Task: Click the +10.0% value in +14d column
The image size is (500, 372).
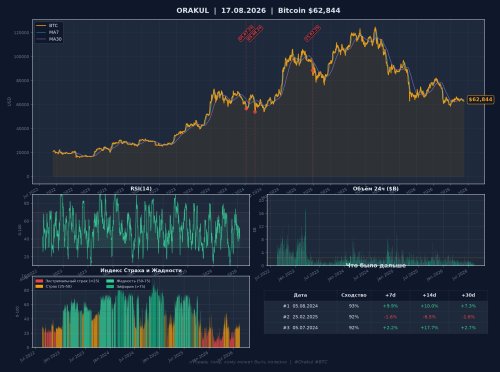Action: pos(429,306)
